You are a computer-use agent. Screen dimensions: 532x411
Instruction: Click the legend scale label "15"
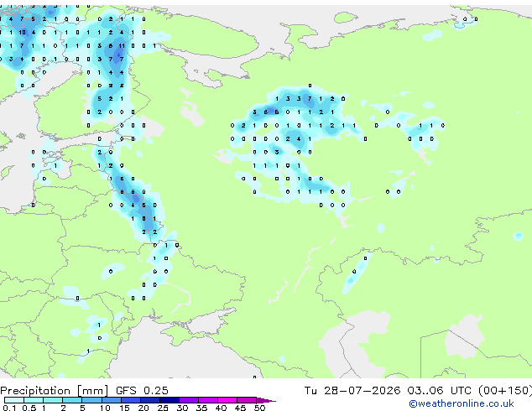124,408
